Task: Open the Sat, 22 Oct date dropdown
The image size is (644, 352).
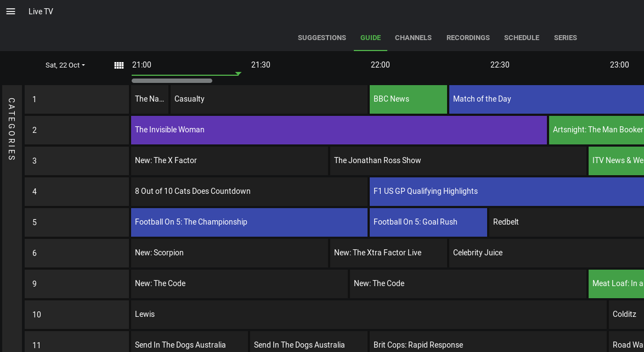Action: [65, 65]
